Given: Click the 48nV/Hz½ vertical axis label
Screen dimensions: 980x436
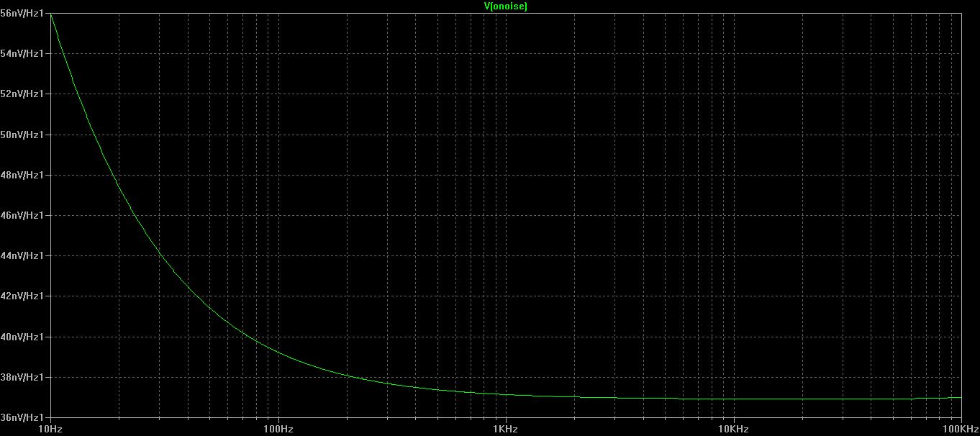Looking at the screenshot, I should 22,175.
